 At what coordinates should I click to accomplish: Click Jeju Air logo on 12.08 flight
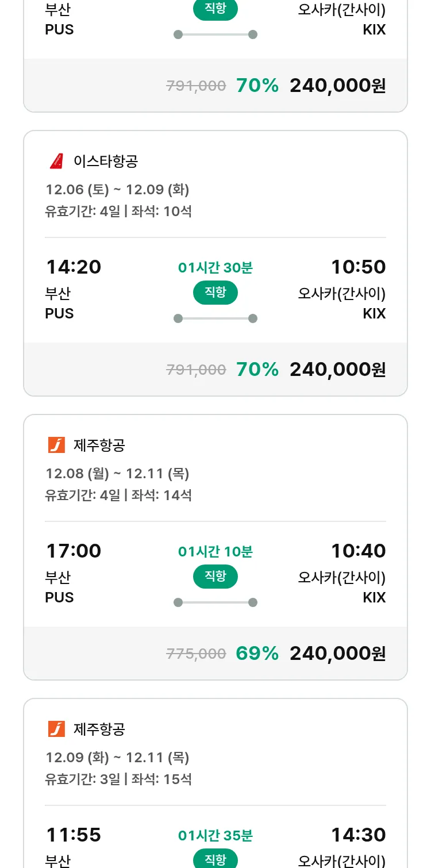[56, 445]
